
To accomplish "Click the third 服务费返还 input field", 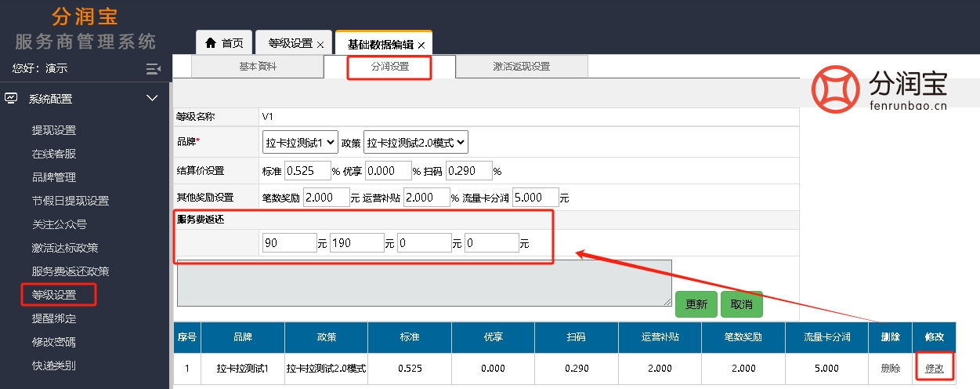I will (424, 243).
